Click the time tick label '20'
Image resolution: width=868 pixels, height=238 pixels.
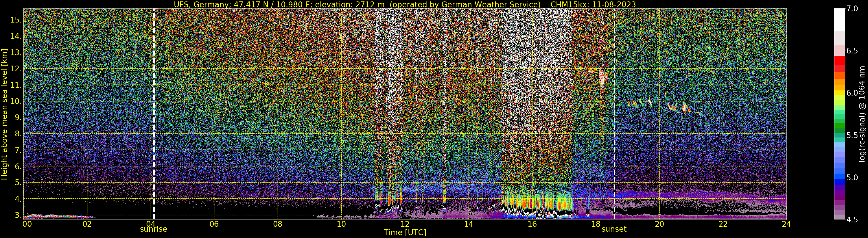click(659, 224)
